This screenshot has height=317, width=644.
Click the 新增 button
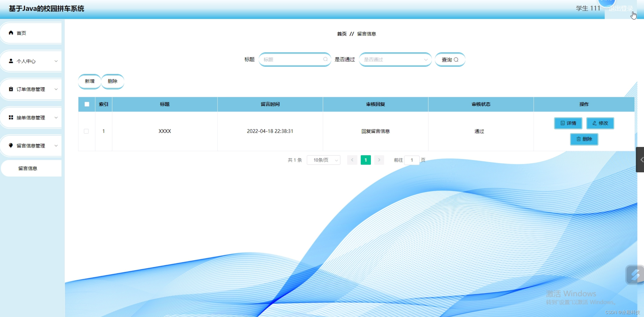(89, 81)
